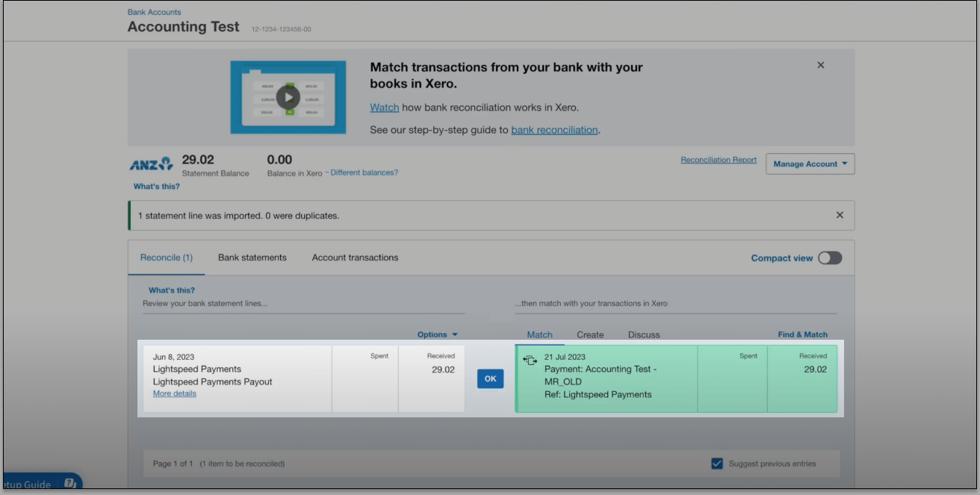Expand the Options dropdown

point(438,334)
